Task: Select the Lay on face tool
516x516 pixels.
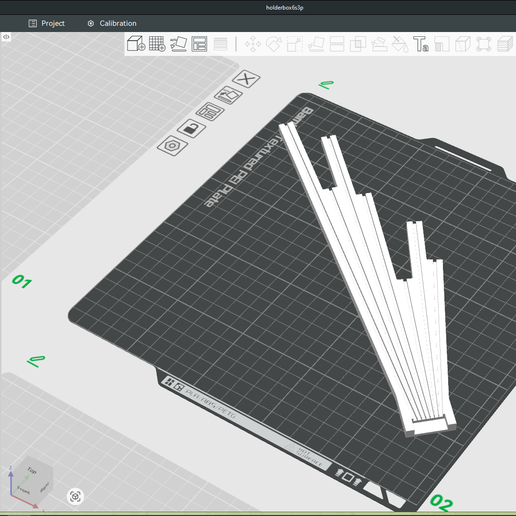Action: tap(316, 44)
